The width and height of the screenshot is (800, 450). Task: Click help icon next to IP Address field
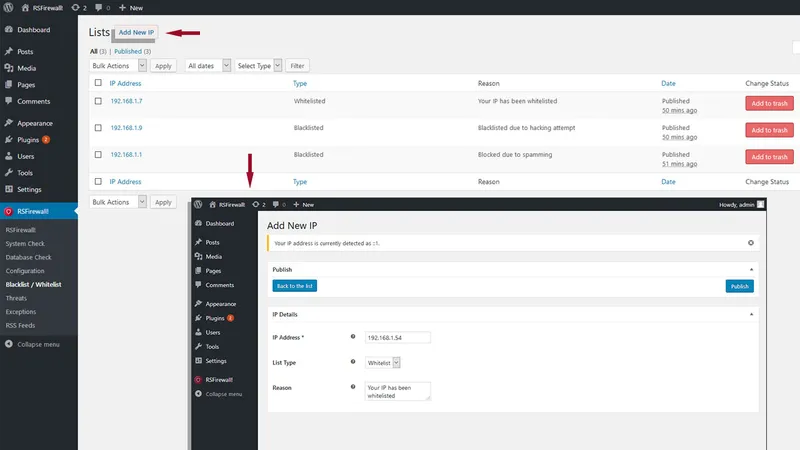[x=353, y=337]
